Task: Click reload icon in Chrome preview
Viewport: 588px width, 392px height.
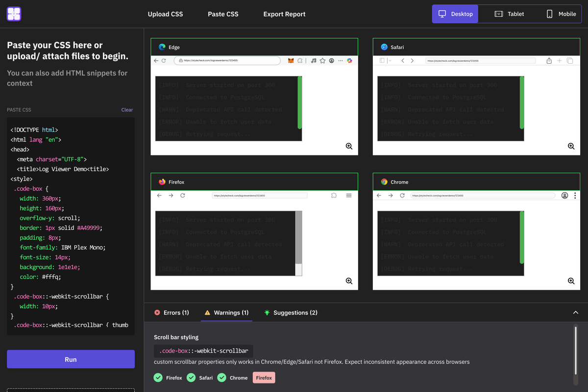Action: coord(402,196)
